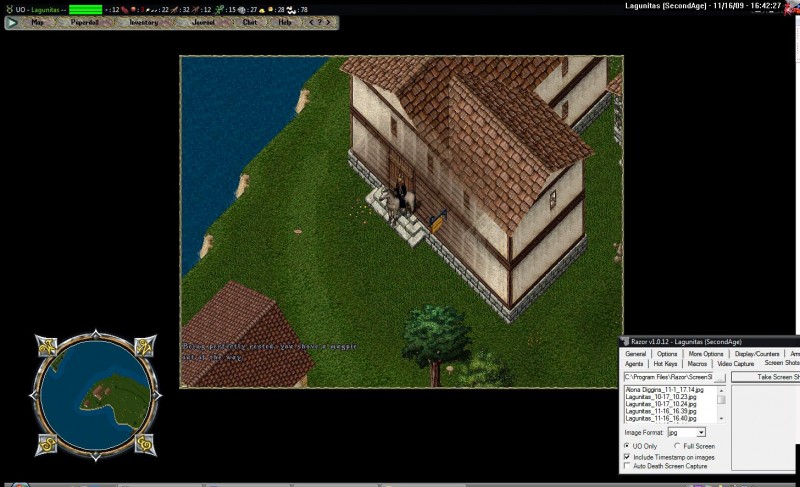Click the question mark icon in the menu bar
Image resolution: width=800 pixels, height=487 pixels.
coord(322,22)
